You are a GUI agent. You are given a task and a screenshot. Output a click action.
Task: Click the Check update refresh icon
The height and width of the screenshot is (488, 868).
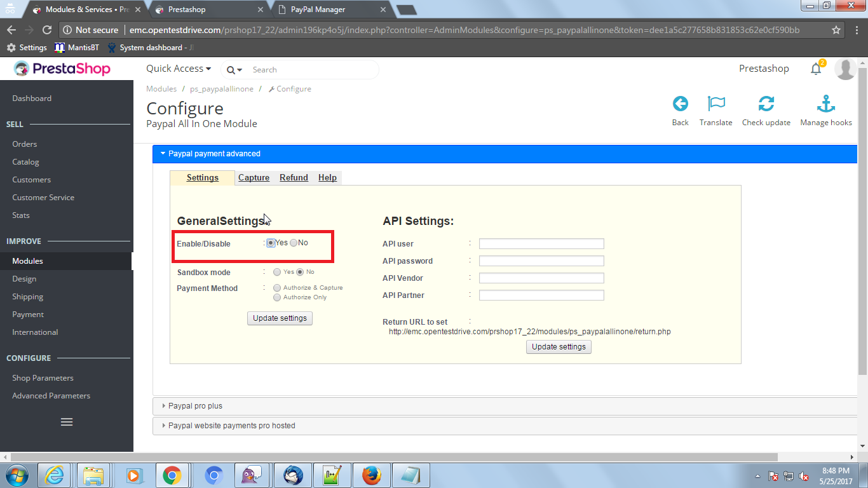point(766,104)
